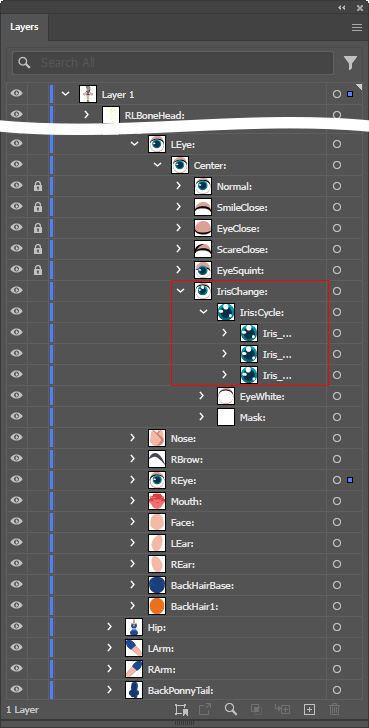Select the SmileClose: layer name
This screenshot has height=728, width=369.
(242, 208)
